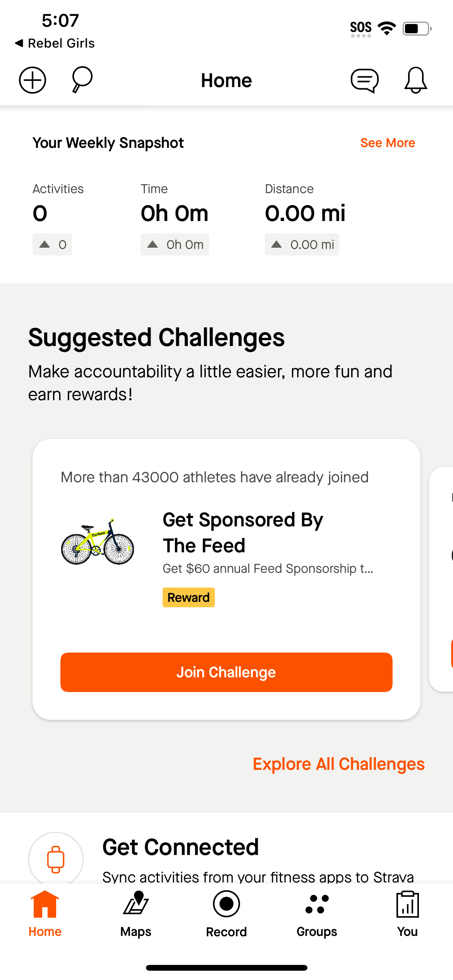
Task: Tap the yellow Reward badge
Action: pyautogui.click(x=189, y=597)
